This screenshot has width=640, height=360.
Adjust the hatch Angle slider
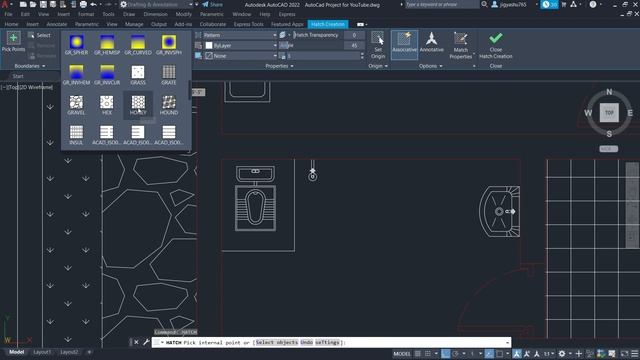[311, 46]
